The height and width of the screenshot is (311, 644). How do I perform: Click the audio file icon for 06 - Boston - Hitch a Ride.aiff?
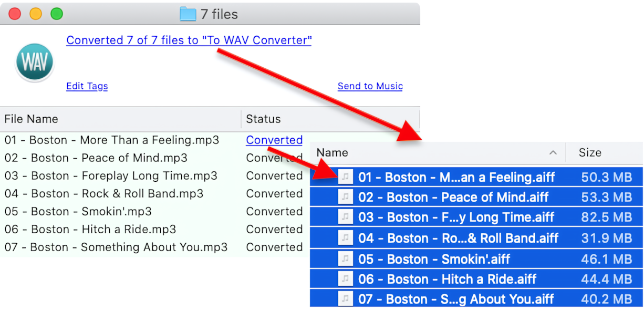tap(346, 279)
